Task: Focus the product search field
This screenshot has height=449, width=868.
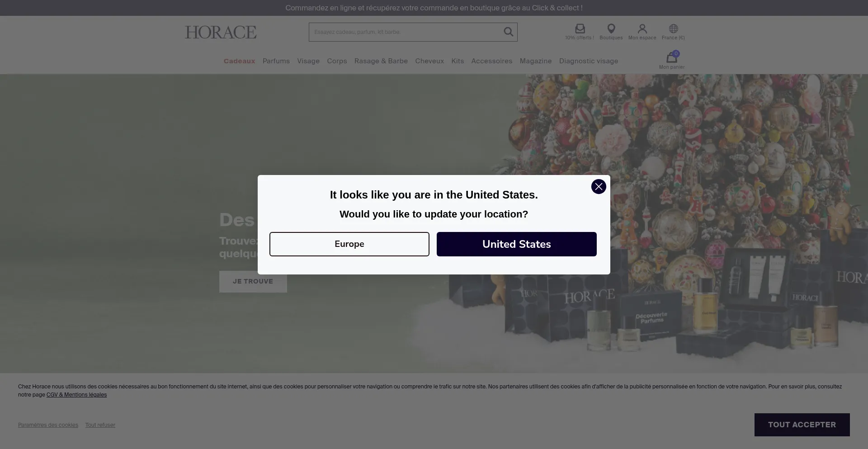Action: coord(405,32)
